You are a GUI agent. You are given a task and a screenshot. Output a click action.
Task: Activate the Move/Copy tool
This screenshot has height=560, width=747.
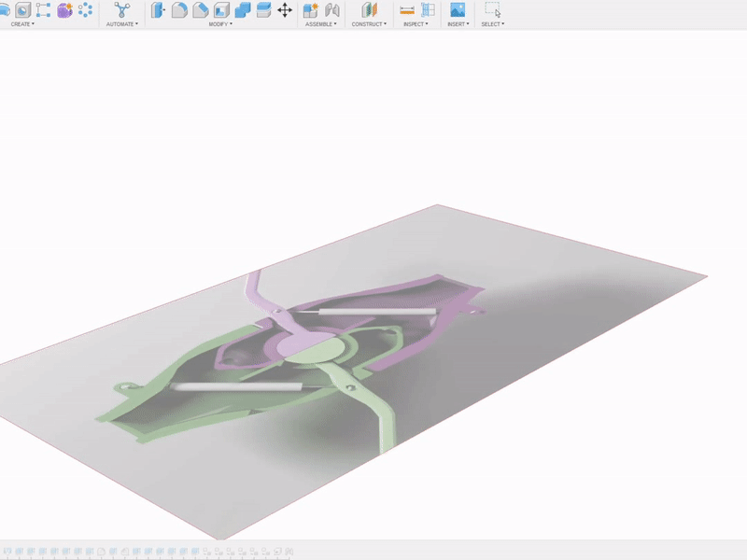tap(285, 11)
